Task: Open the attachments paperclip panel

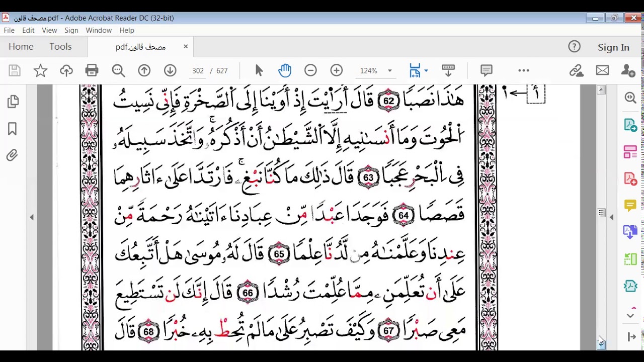Action: coord(12,155)
